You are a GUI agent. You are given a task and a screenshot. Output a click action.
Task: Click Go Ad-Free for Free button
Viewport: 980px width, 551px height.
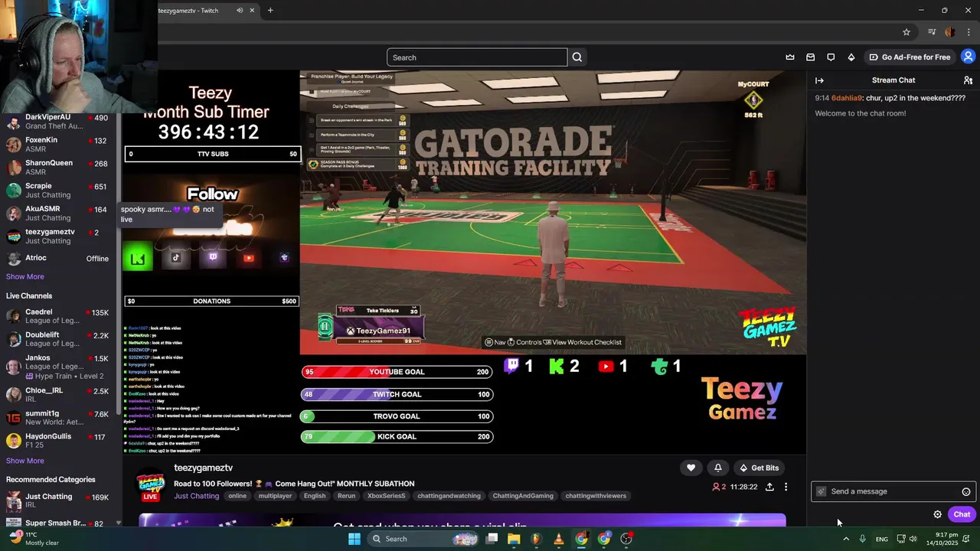coord(909,57)
